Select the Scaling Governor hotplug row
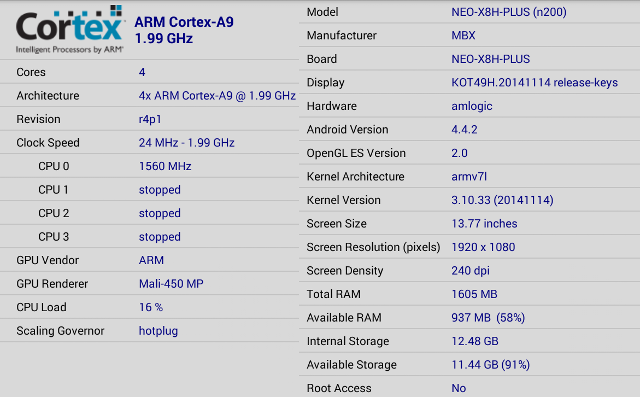Image resolution: width=640 pixels, height=397 pixels. [149, 330]
